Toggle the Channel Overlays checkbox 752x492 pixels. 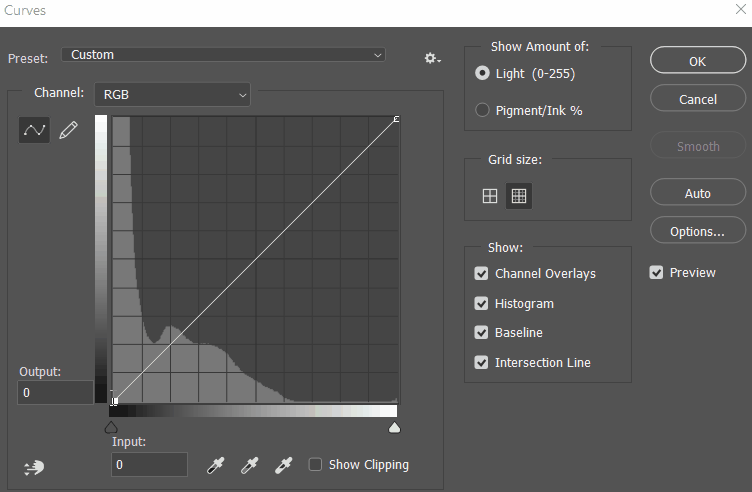(x=481, y=273)
